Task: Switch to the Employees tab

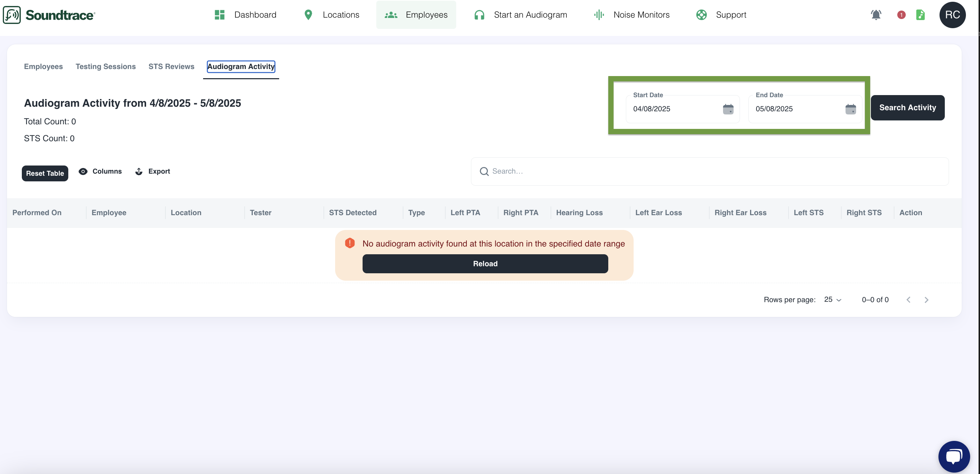Action: click(x=43, y=66)
